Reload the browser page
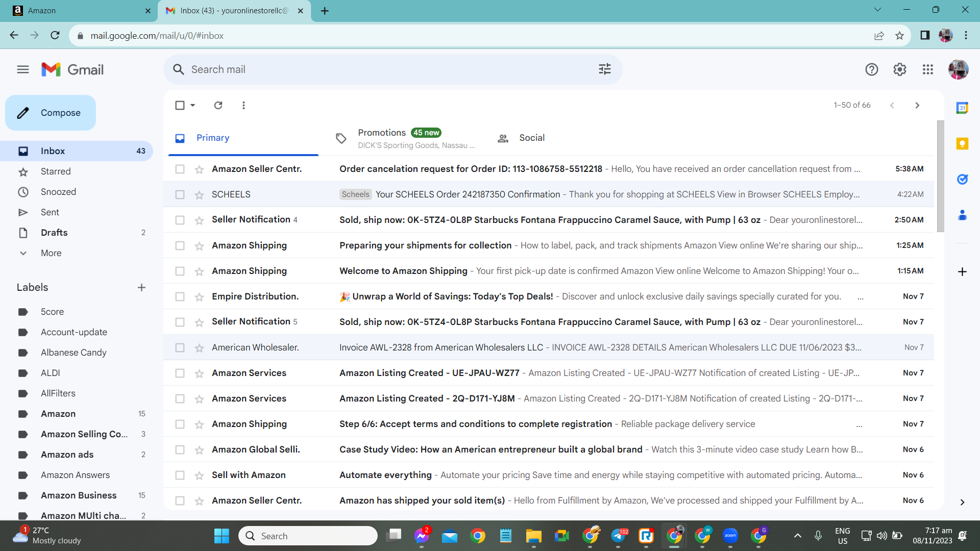Screen dimensions: 980x551 tap(55, 35)
